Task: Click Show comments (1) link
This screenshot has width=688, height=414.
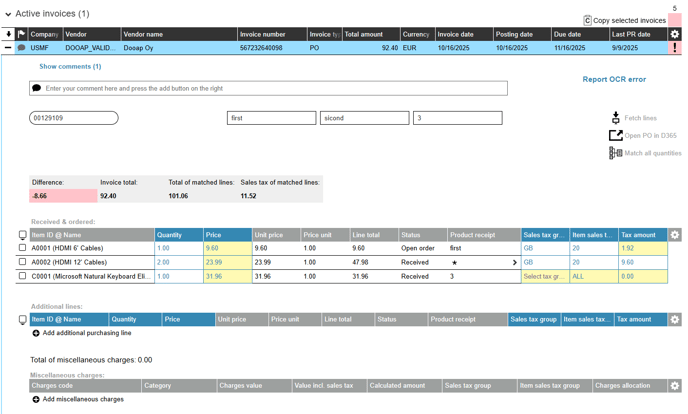Action: (70, 67)
